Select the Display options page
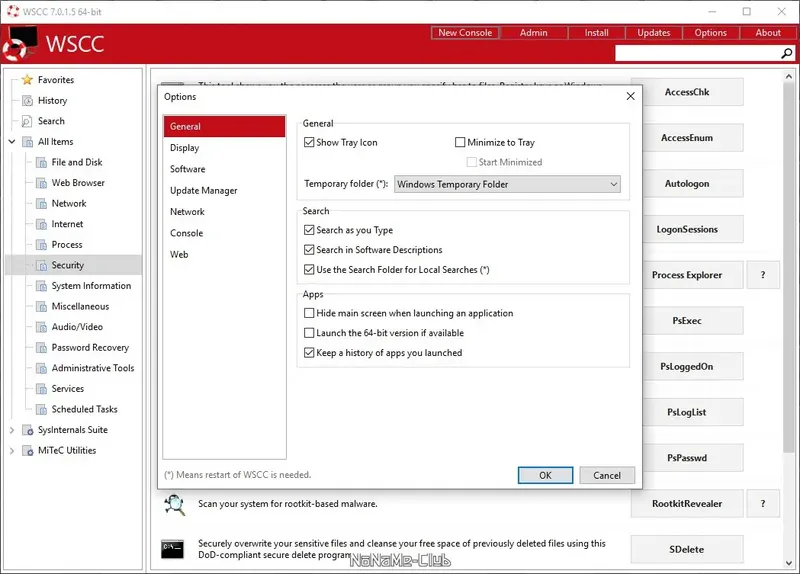 click(x=224, y=148)
